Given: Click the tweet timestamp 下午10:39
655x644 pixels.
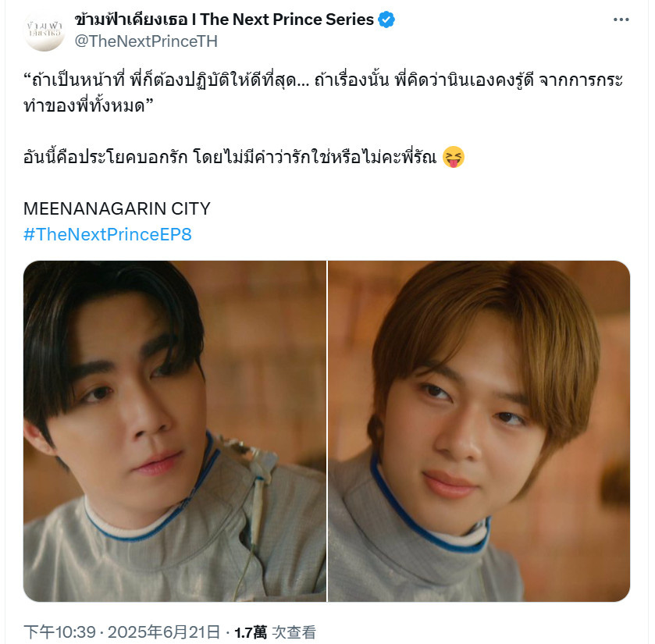Looking at the screenshot, I should click(x=60, y=632).
